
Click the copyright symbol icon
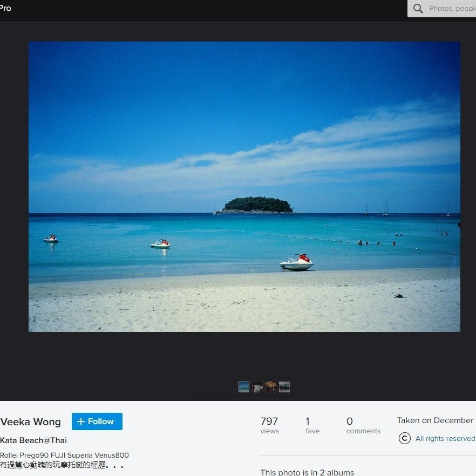pyautogui.click(x=404, y=438)
